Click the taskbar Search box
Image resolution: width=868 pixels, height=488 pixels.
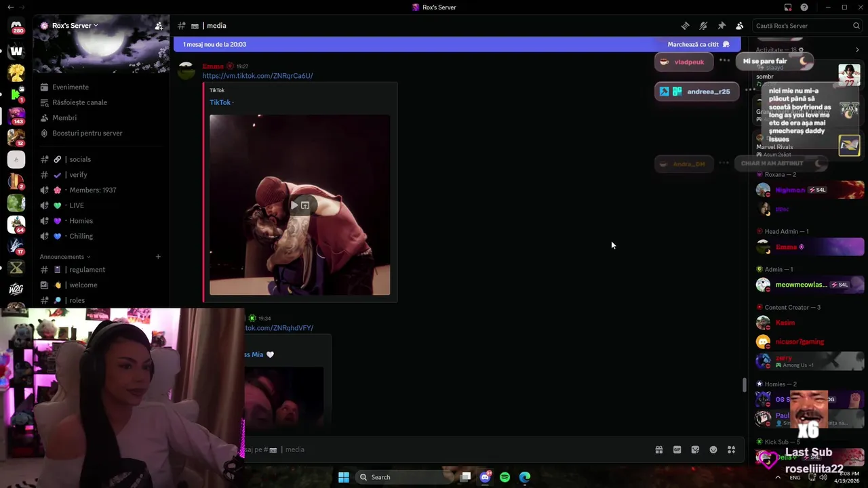[x=403, y=477]
